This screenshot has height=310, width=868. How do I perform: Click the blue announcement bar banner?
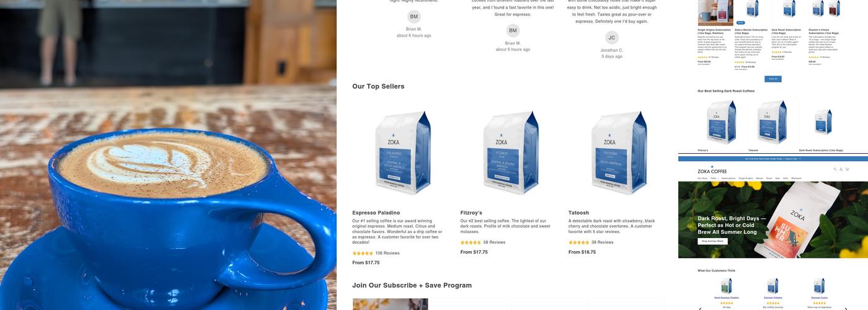[773, 159]
